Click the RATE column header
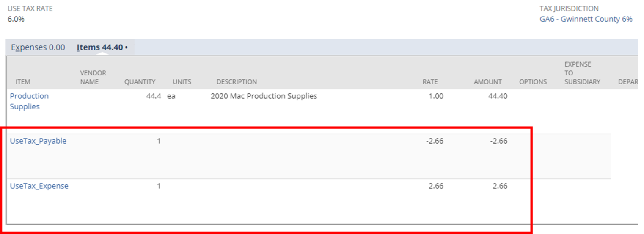Viewport: 644px width, 234px height. (430, 82)
